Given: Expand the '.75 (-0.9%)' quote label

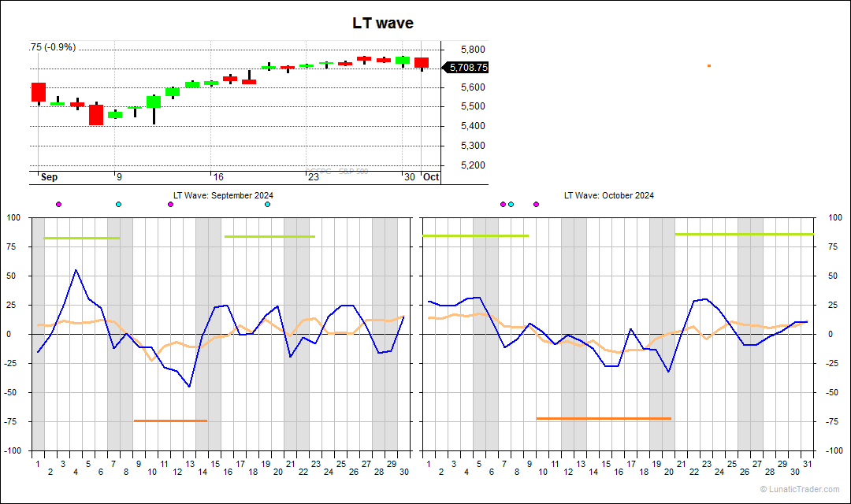Looking at the screenshot, I should pyautogui.click(x=52, y=47).
